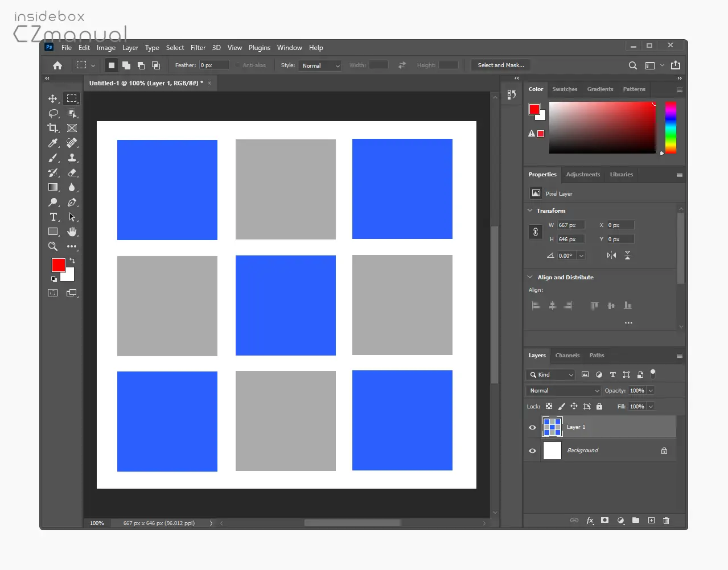Click the Feather input field
Image resolution: width=728 pixels, height=570 pixels.
pyautogui.click(x=214, y=65)
